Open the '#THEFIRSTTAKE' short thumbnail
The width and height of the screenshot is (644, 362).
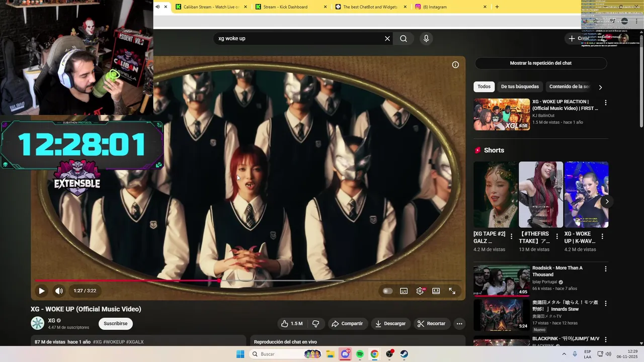(x=541, y=195)
